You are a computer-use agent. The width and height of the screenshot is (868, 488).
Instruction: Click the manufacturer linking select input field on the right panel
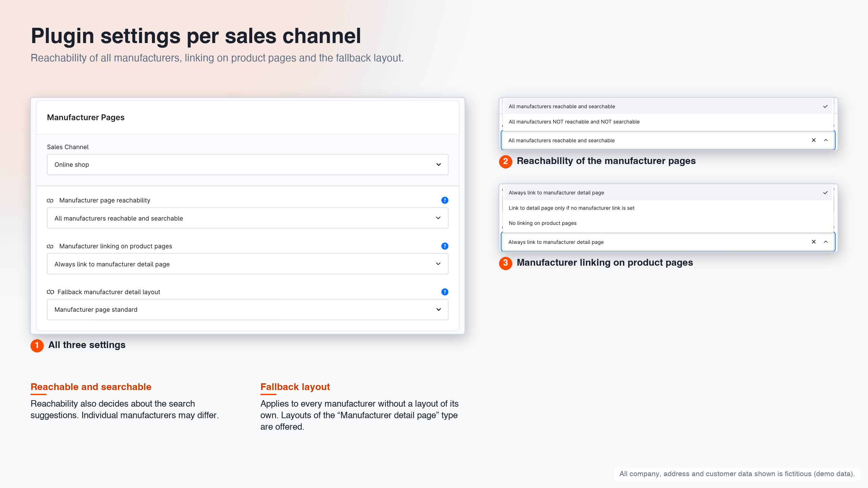click(668, 242)
